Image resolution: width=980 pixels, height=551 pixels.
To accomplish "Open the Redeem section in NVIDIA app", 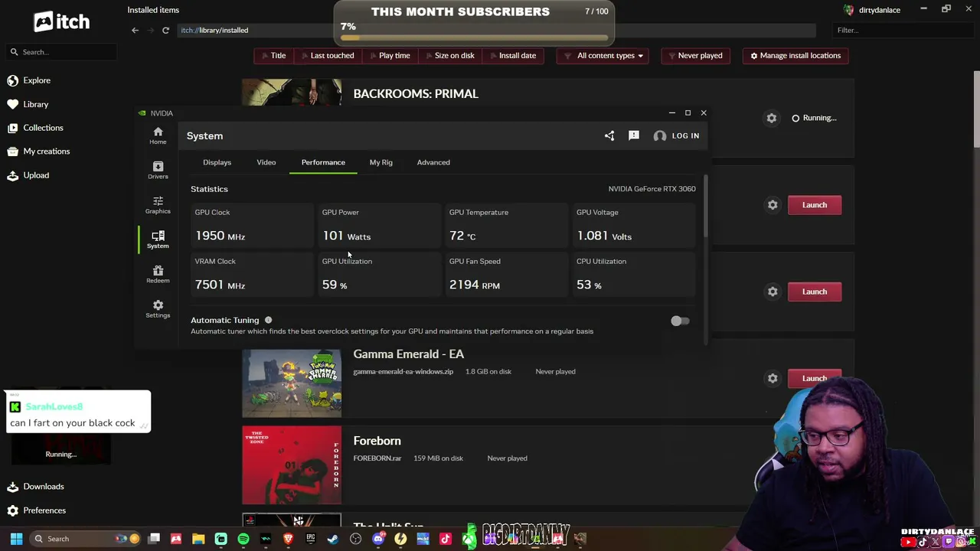I will click(158, 274).
